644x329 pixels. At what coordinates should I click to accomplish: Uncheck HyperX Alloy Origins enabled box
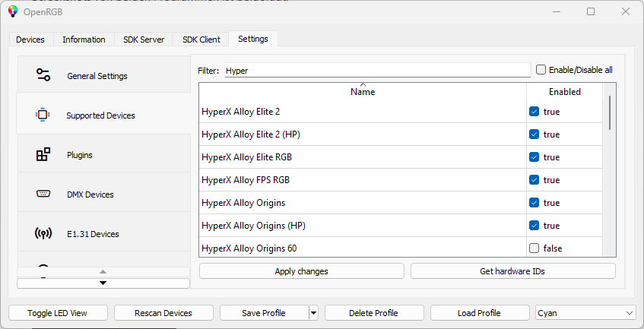(534, 203)
